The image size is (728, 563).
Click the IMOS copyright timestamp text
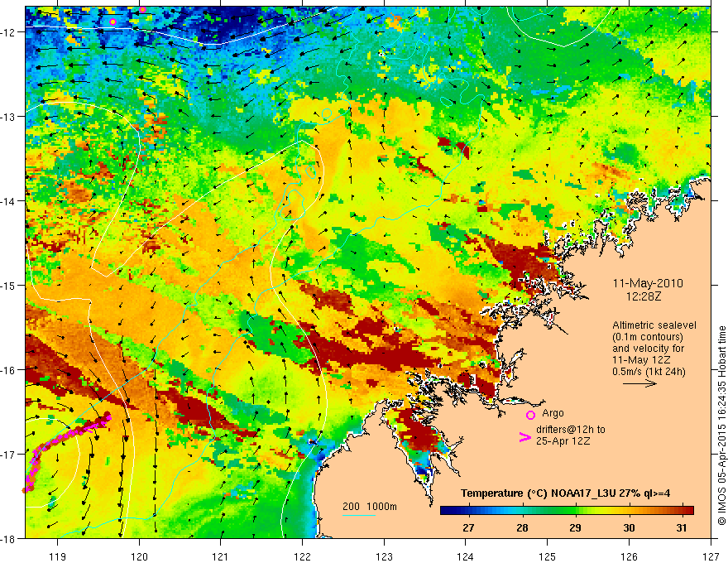click(x=721, y=426)
